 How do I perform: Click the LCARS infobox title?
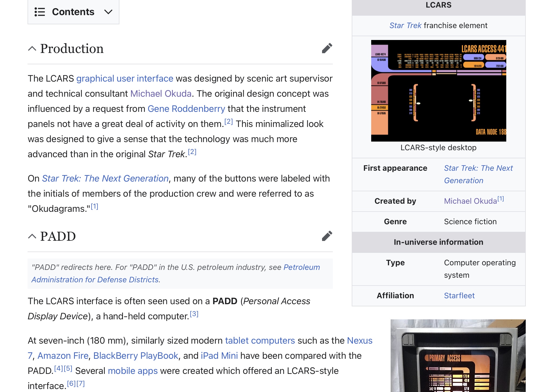click(x=438, y=5)
